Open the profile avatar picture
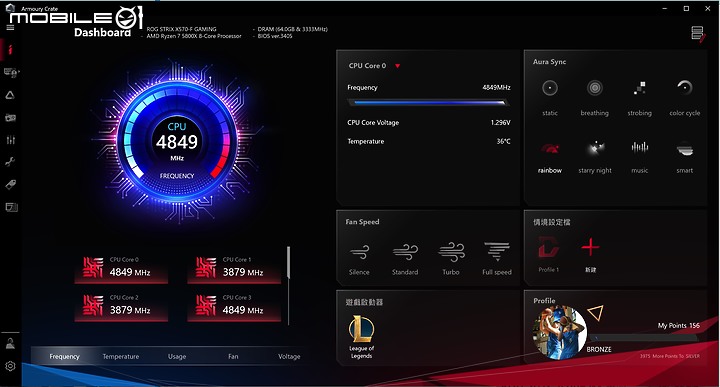Screen dimensions: 720x387 click(x=560, y=332)
